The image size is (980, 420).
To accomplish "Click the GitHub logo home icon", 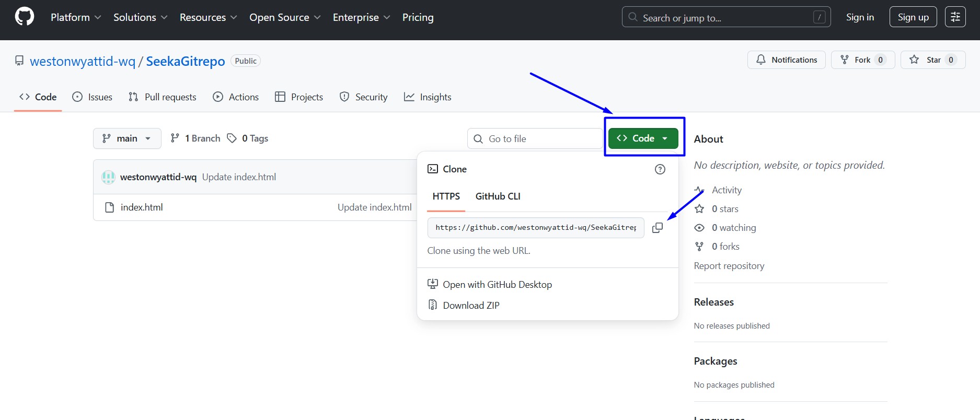I will [24, 17].
